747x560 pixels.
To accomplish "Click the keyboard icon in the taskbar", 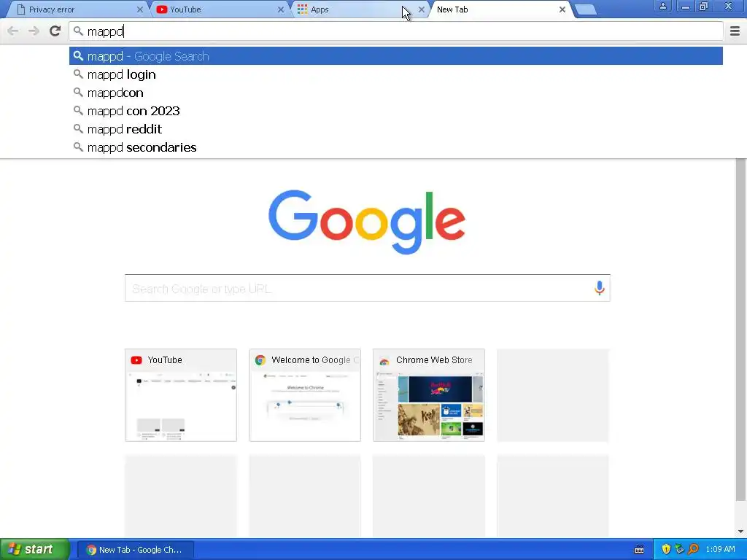I will click(639, 550).
